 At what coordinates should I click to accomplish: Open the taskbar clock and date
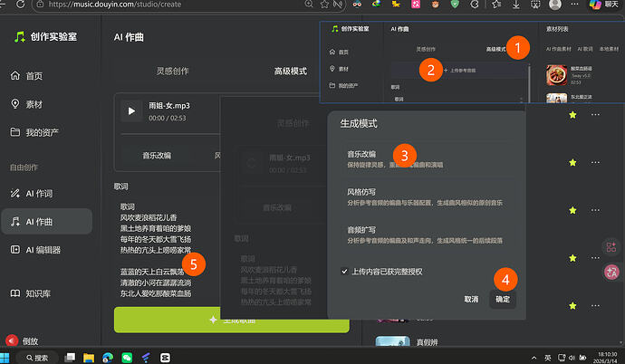pyautogui.click(x=607, y=358)
